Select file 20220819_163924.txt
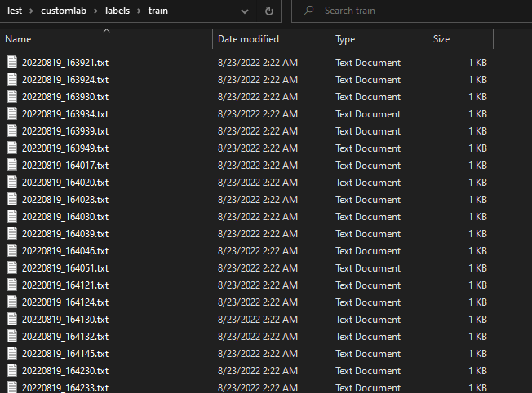532x393 pixels. click(65, 80)
